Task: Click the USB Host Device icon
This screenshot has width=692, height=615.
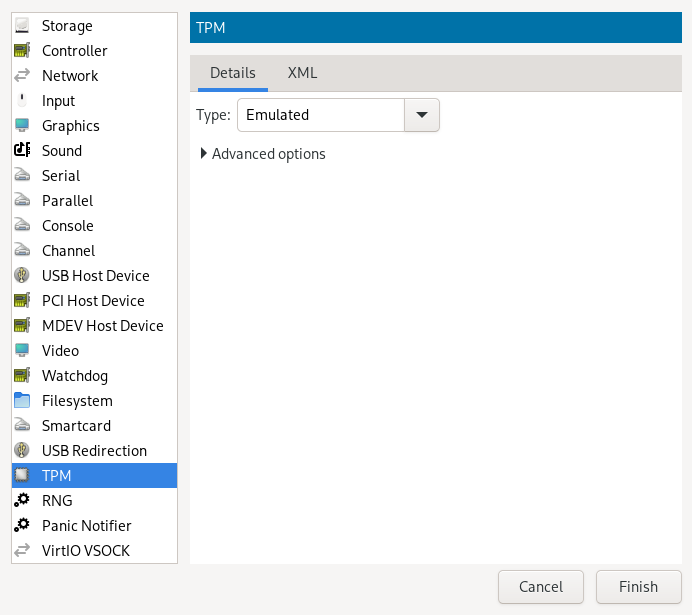Action: pyautogui.click(x=22, y=276)
